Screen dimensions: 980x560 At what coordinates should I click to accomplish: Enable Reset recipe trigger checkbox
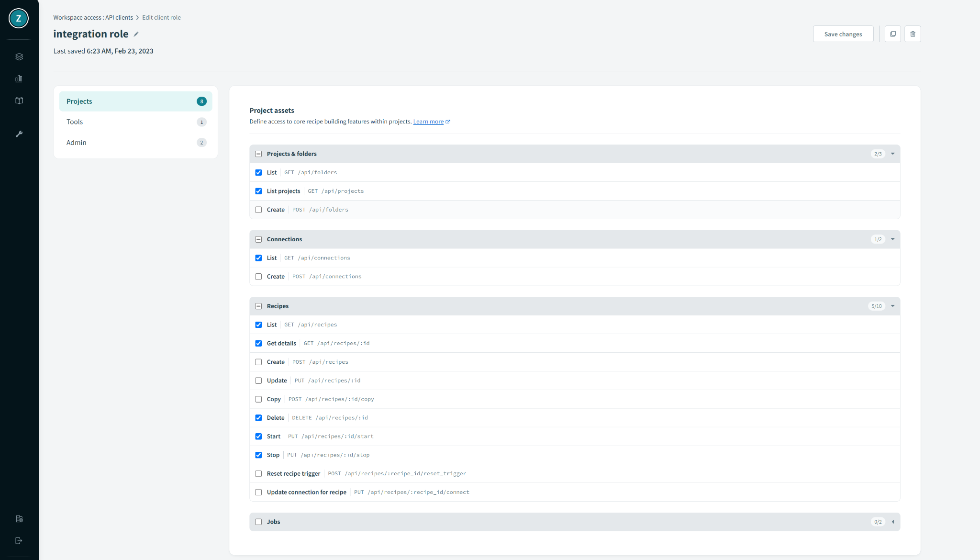click(x=258, y=473)
